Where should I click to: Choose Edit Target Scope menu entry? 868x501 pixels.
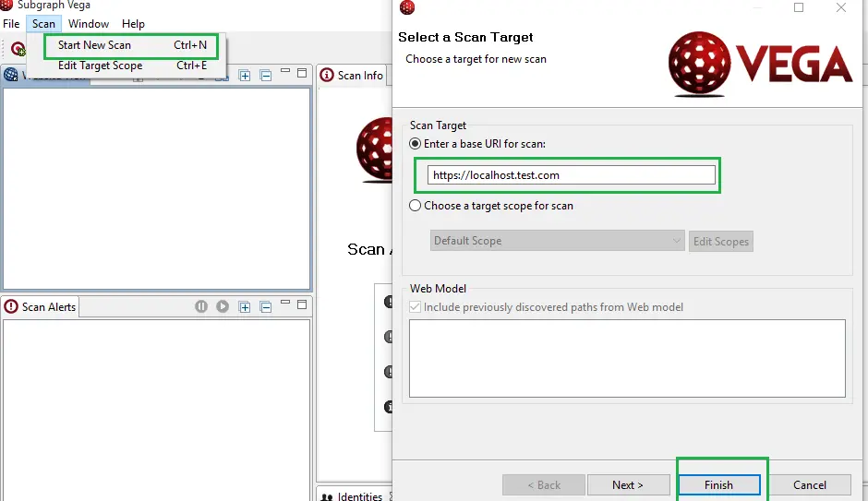coord(132,66)
